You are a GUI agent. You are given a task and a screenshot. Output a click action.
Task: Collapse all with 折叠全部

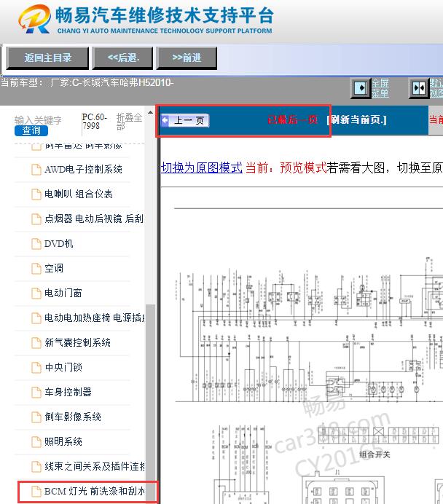129,122
